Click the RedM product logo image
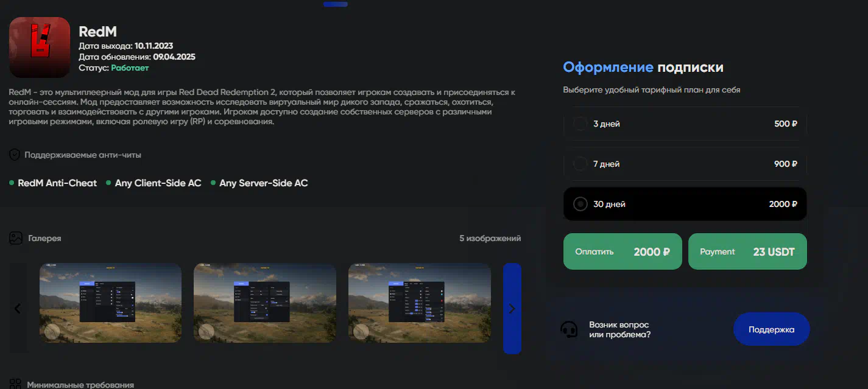 point(40,47)
